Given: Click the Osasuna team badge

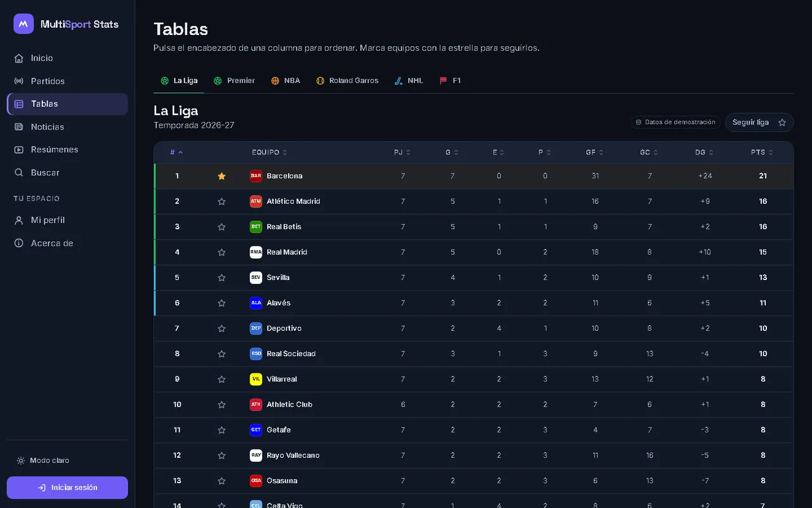Looking at the screenshot, I should pyautogui.click(x=256, y=481).
